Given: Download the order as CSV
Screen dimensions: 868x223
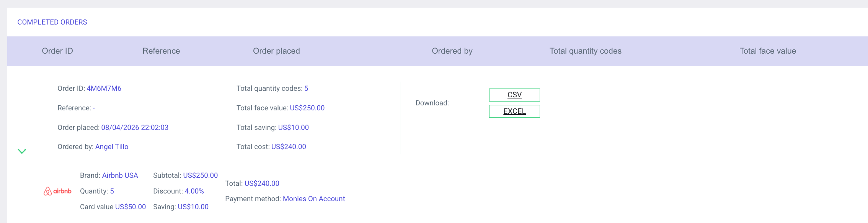Looking at the screenshot, I should 514,95.
